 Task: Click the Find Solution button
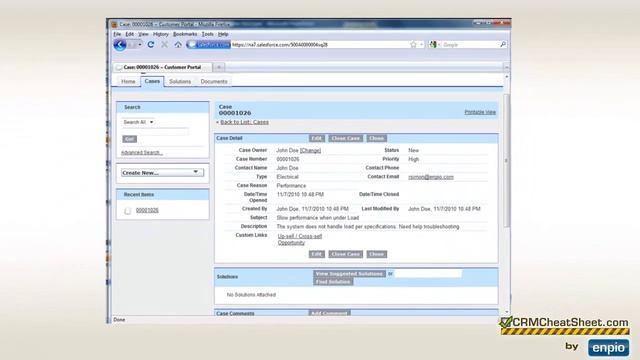click(x=333, y=282)
